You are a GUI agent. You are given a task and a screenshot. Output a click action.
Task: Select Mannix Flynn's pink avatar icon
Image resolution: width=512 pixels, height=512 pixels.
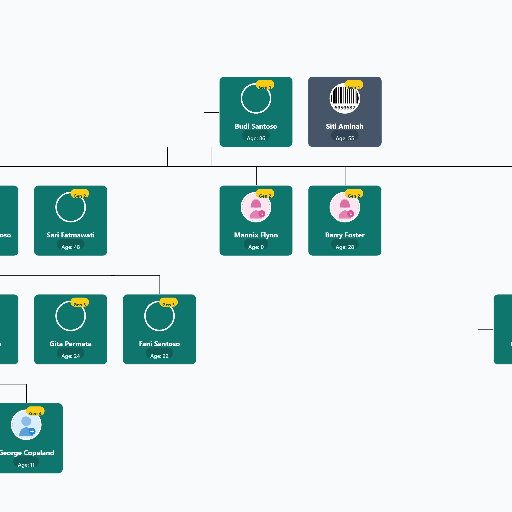[x=256, y=207]
